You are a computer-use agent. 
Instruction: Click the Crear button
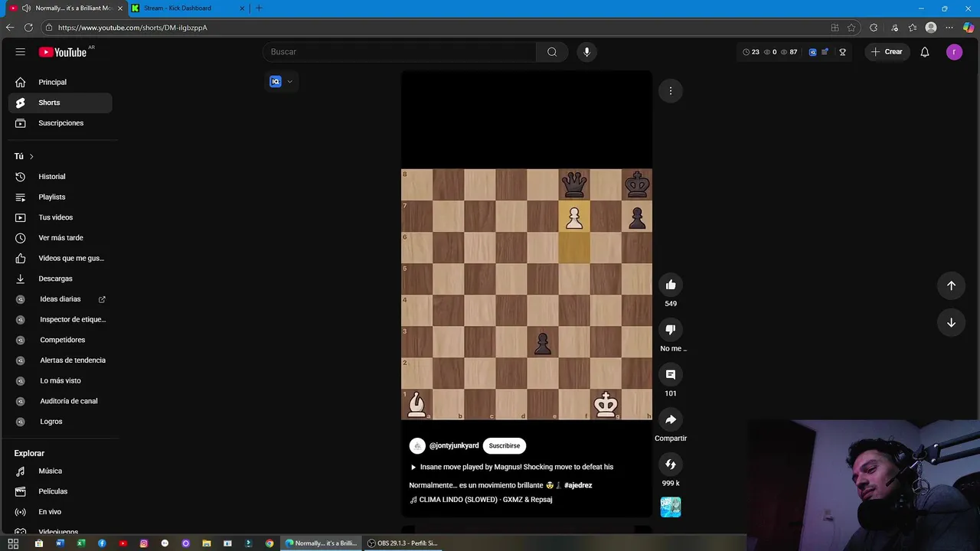pyautogui.click(x=887, y=52)
